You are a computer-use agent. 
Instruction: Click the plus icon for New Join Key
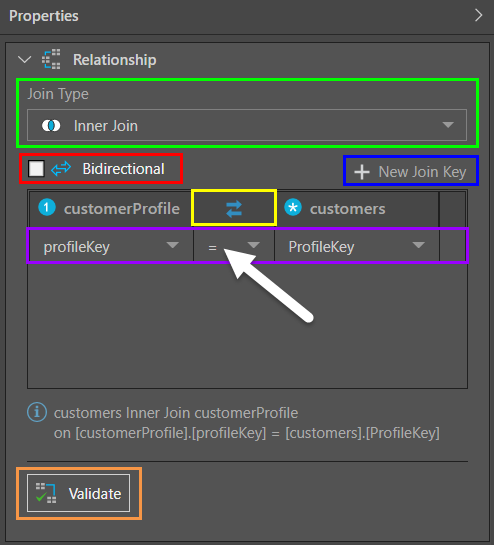[362, 172]
